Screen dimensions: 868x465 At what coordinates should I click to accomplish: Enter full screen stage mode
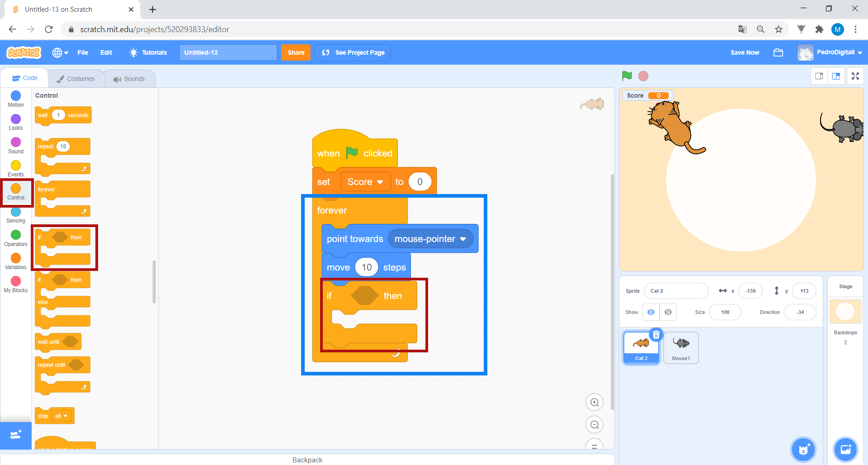pyautogui.click(x=855, y=76)
